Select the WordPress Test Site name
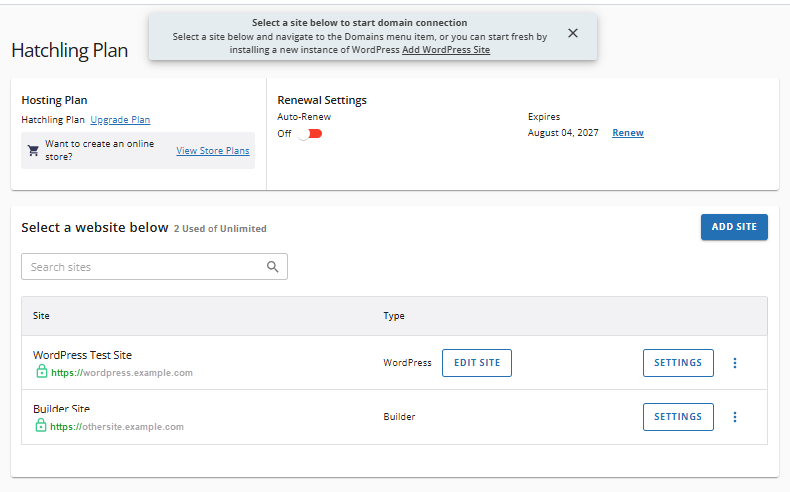Viewport: 790px width, 492px height. pyautogui.click(x=82, y=355)
